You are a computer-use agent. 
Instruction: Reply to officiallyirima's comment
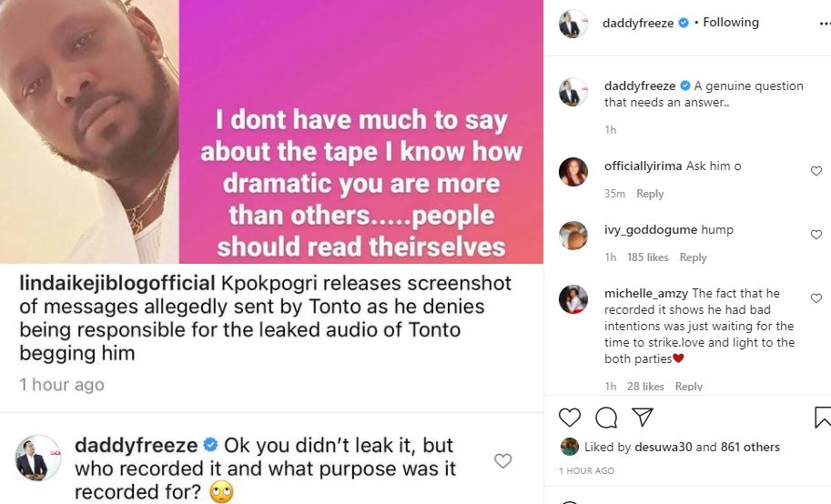650,194
